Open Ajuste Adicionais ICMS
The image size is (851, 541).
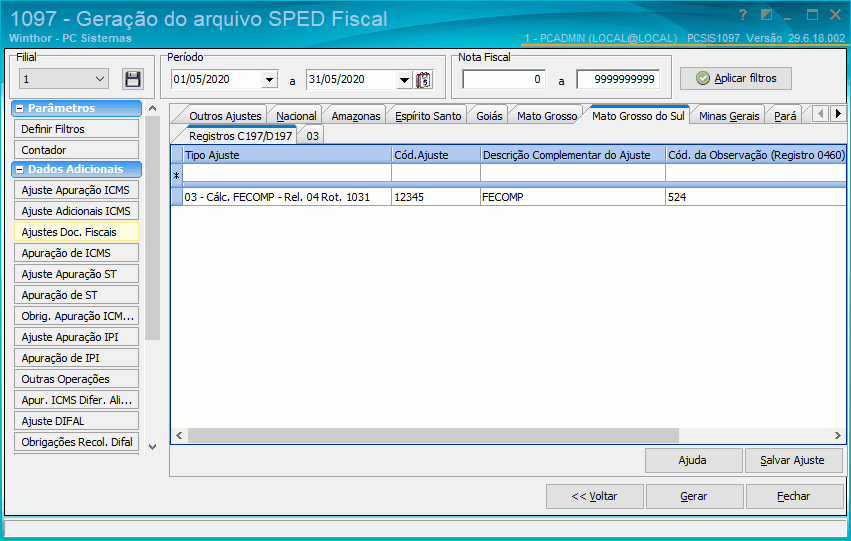[x=77, y=211]
